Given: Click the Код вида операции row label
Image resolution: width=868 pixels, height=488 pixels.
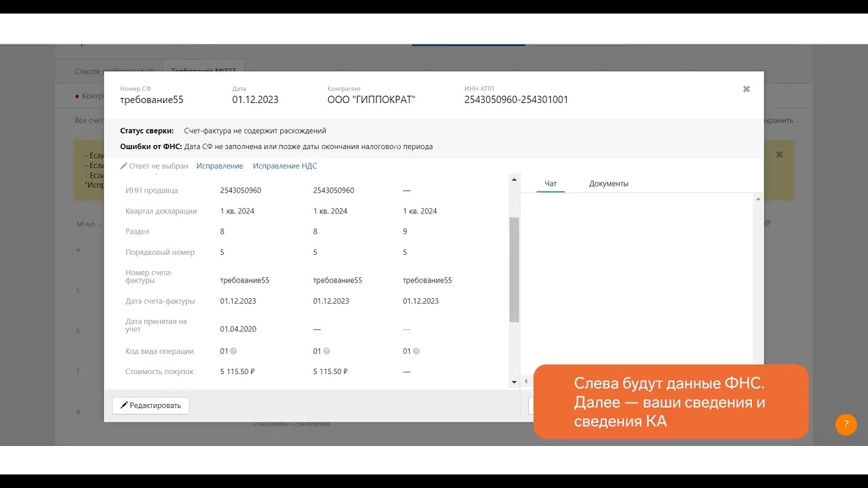Looking at the screenshot, I should click(x=160, y=351).
